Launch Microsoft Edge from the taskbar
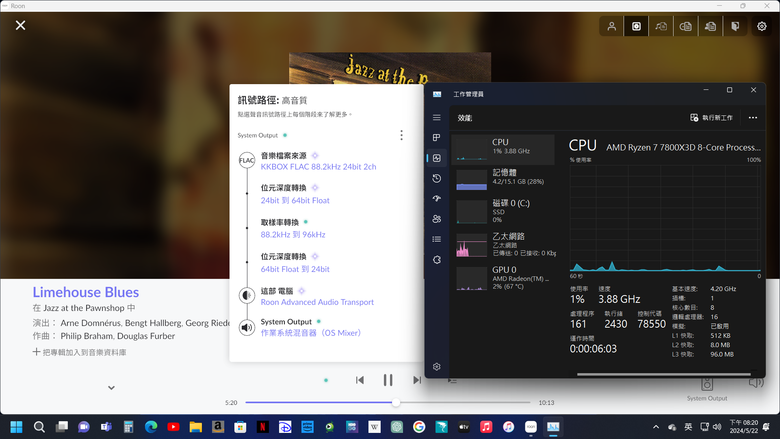This screenshot has width=780, height=439. pos(151,427)
